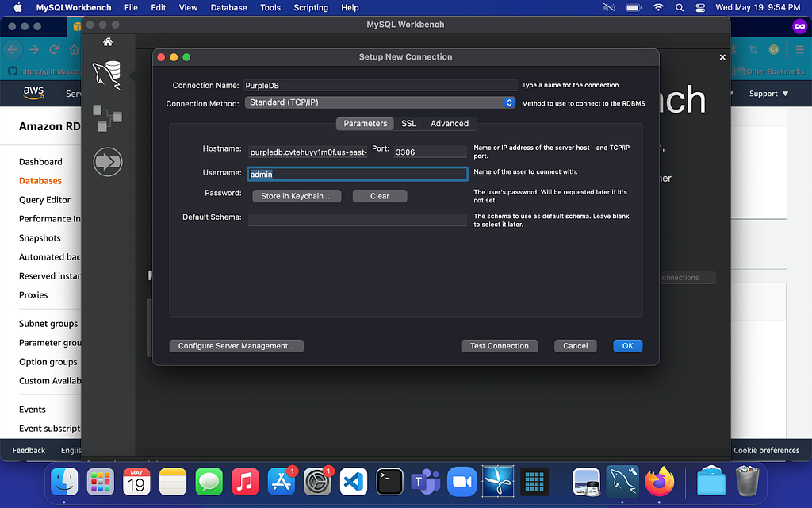Open the blue grid app in dock
The width and height of the screenshot is (812, 508).
click(534, 482)
